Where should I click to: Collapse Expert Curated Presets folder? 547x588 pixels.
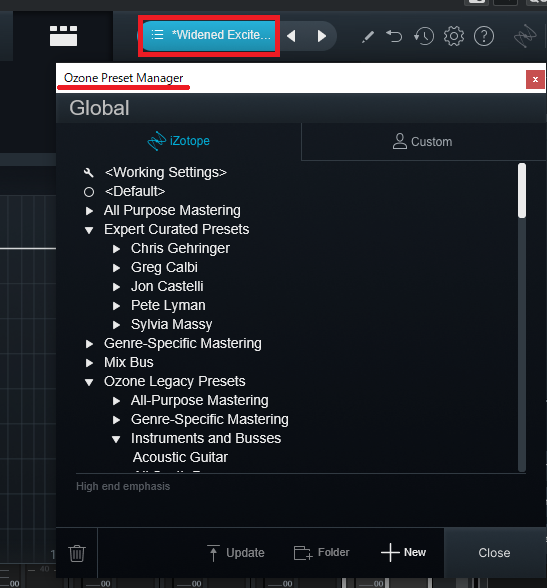pyautogui.click(x=89, y=230)
